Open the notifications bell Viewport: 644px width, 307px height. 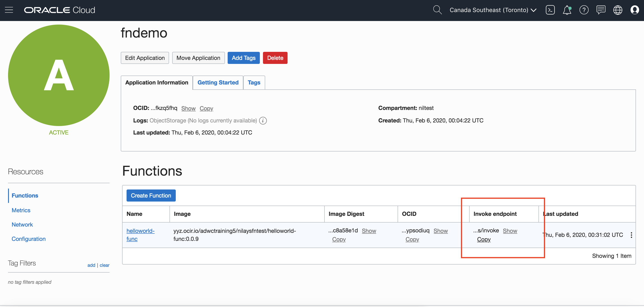[x=567, y=10]
